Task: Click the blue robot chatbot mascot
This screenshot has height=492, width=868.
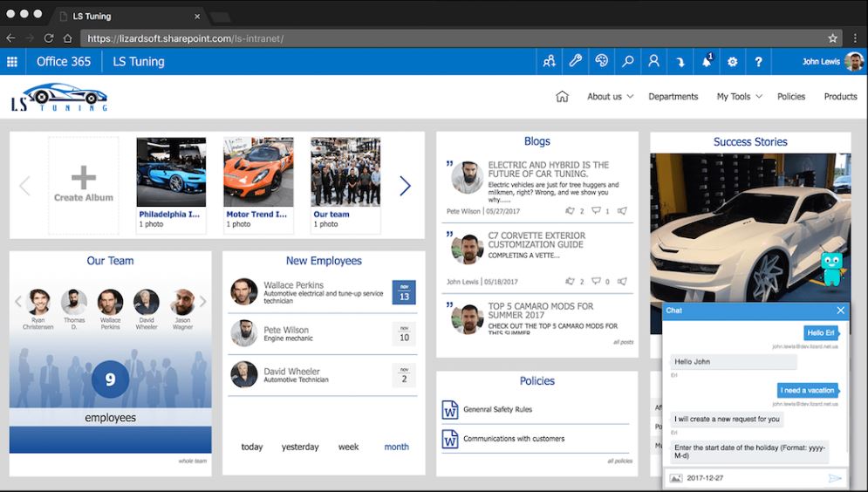Action: coord(831,269)
